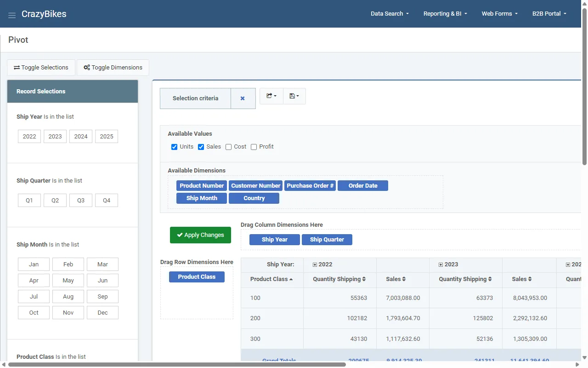
Task: Select ship year 2025 filter
Action: pyautogui.click(x=107, y=137)
